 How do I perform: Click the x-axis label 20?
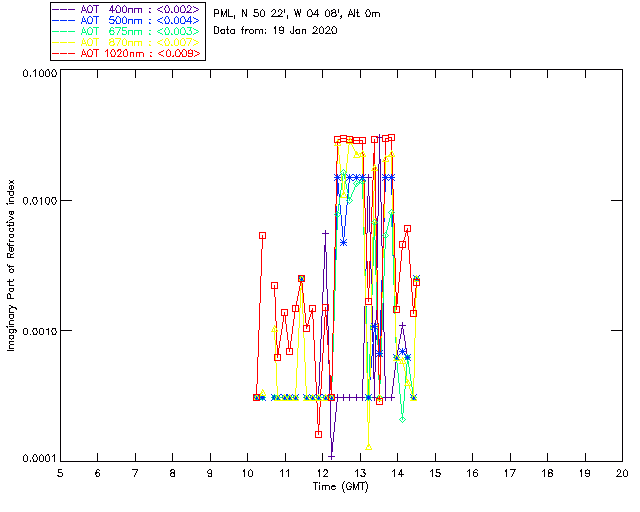click(622, 473)
